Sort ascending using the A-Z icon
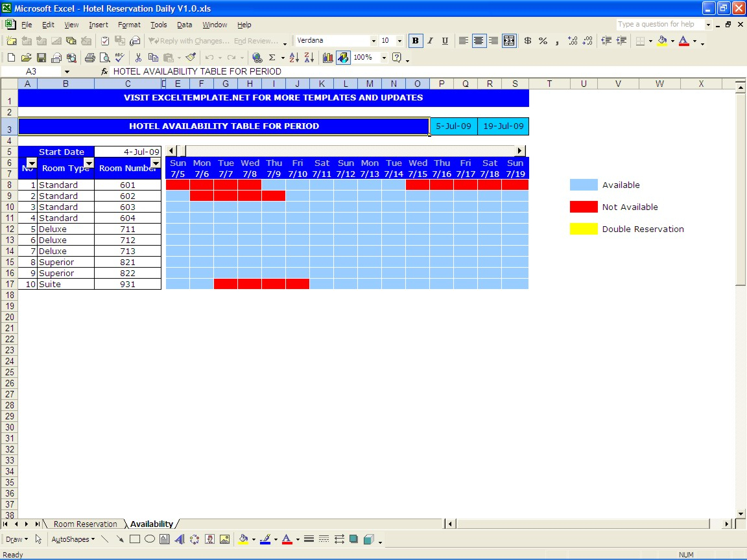This screenshot has width=747, height=560. pyautogui.click(x=294, y=58)
